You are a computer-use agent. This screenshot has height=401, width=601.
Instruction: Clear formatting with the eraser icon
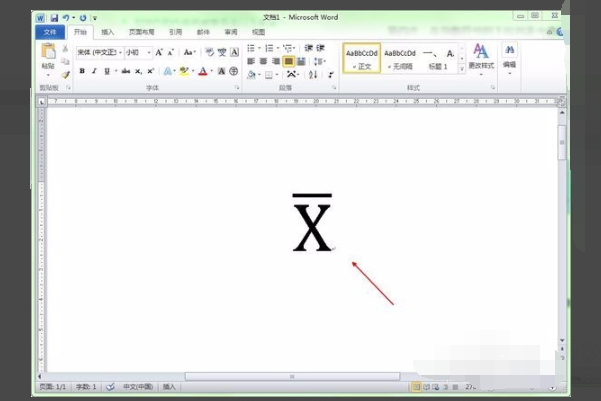click(209, 52)
